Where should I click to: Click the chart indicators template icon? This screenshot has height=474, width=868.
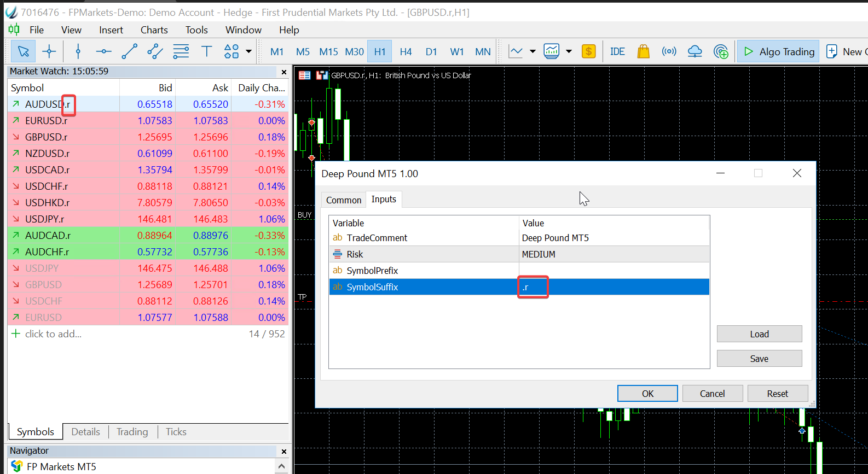coord(551,51)
